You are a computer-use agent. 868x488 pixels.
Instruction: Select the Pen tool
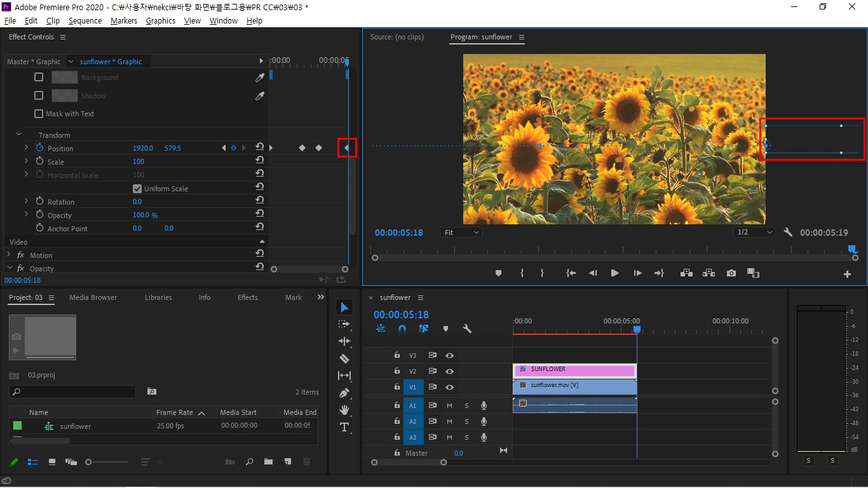click(344, 393)
